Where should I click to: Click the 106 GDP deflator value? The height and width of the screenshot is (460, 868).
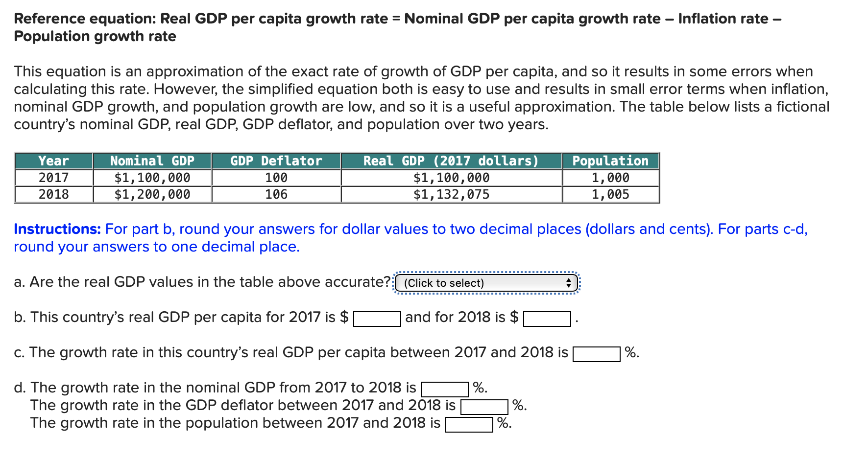(276, 194)
